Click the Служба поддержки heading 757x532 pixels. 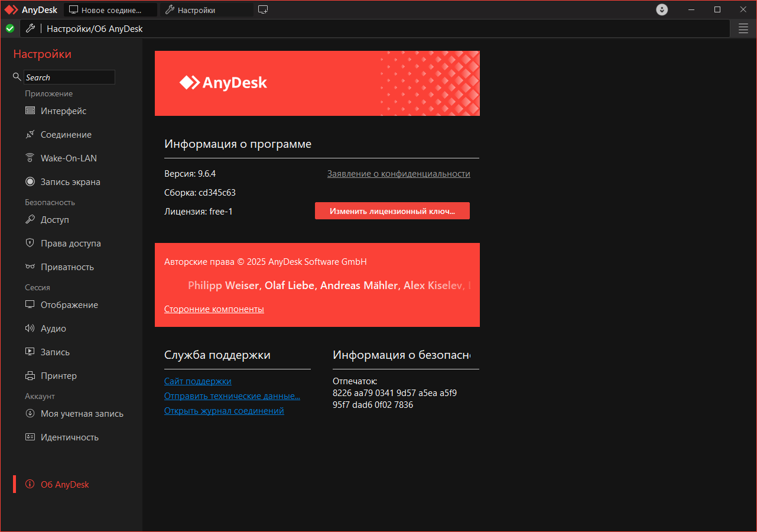(x=217, y=355)
